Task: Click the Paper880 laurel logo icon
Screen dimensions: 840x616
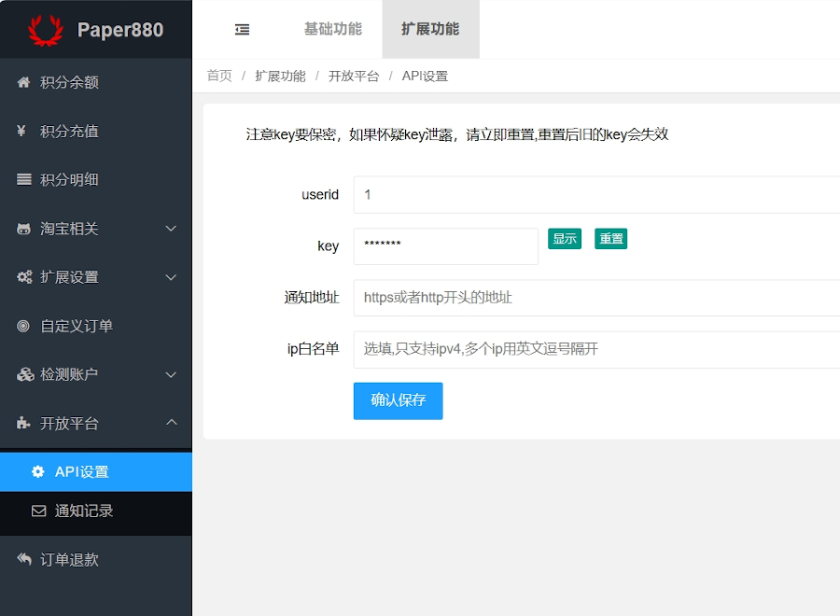Action: pos(46,30)
